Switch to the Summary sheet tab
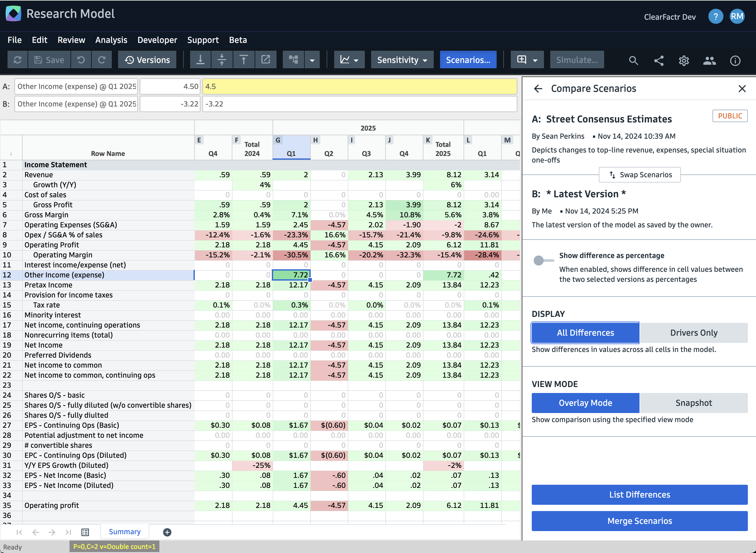This screenshot has width=756, height=553. 125,532
